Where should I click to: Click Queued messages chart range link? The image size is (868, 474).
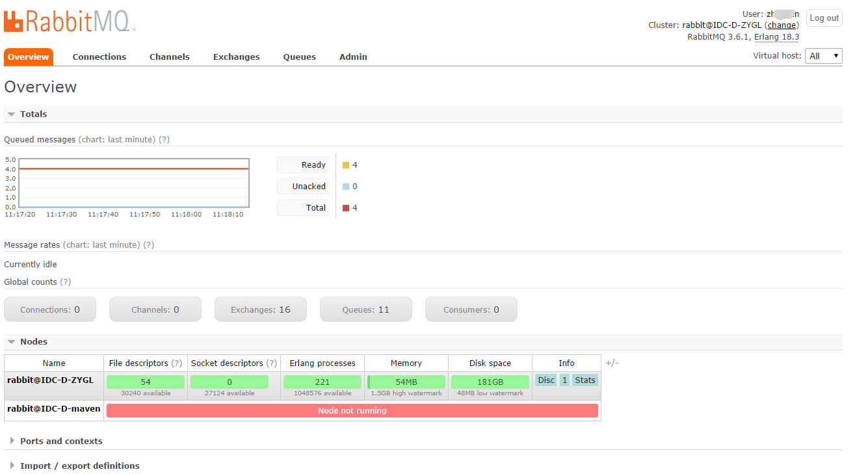117,140
